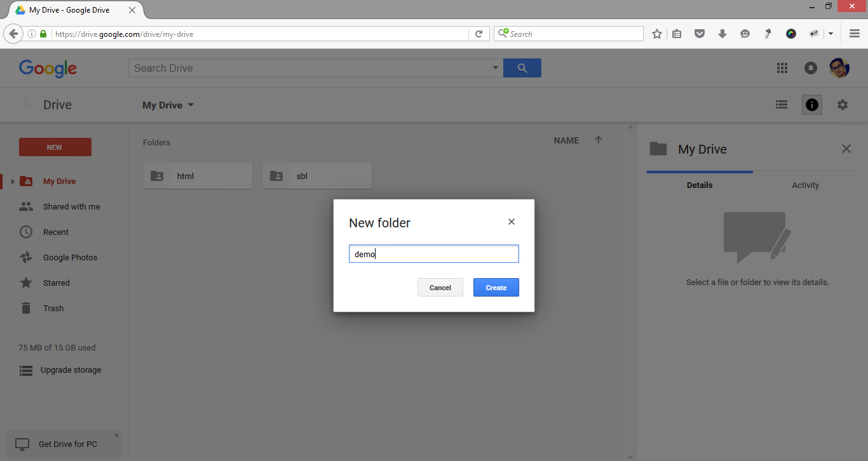
Task: Click your profile avatar
Action: (x=839, y=67)
